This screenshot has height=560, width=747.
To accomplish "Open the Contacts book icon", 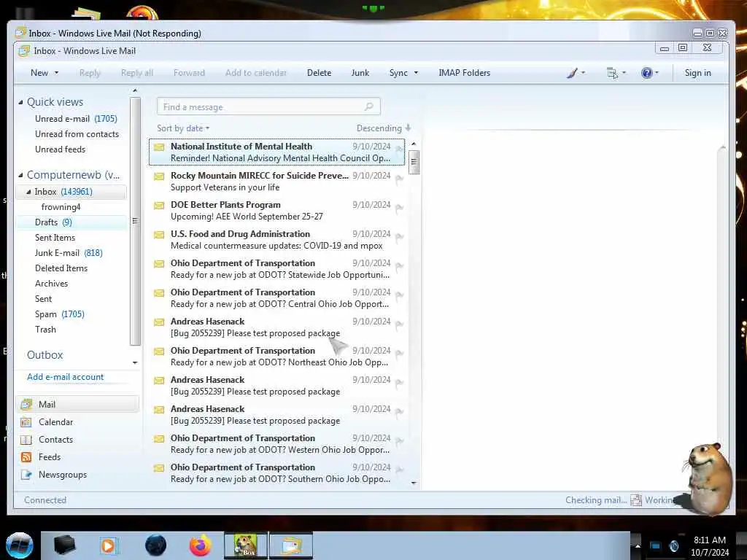I will pyautogui.click(x=26, y=440).
